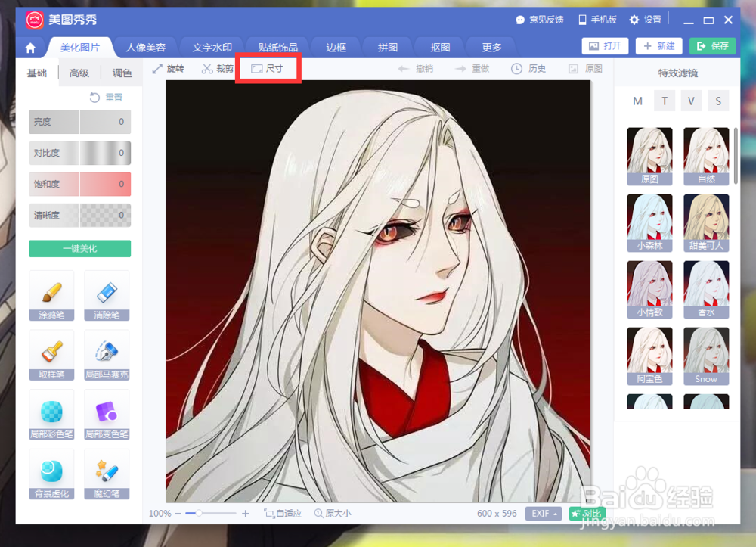This screenshot has height=547, width=756.
Task: Open the 抠图 cutout tab
Action: point(440,47)
